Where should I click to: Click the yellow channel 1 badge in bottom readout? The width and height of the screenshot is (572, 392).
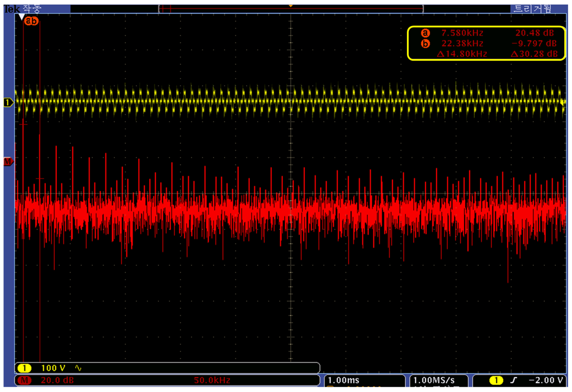point(24,368)
